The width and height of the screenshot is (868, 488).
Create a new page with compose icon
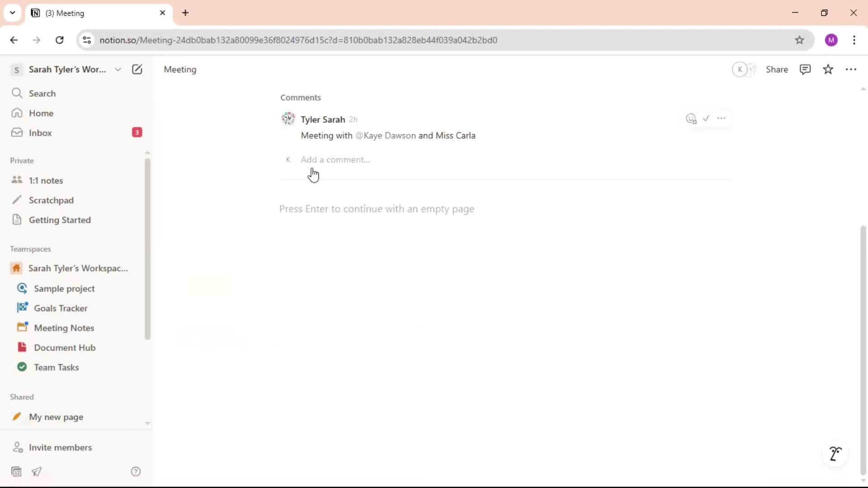coord(137,69)
